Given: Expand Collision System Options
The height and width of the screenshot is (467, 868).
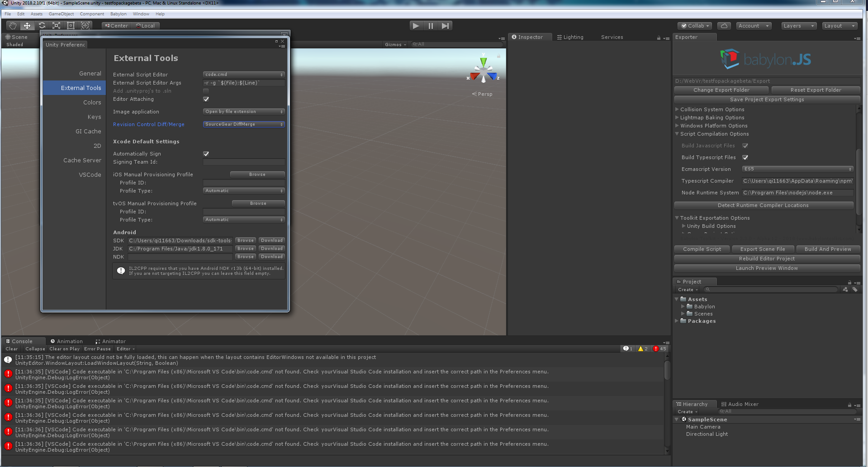Looking at the screenshot, I should 677,109.
